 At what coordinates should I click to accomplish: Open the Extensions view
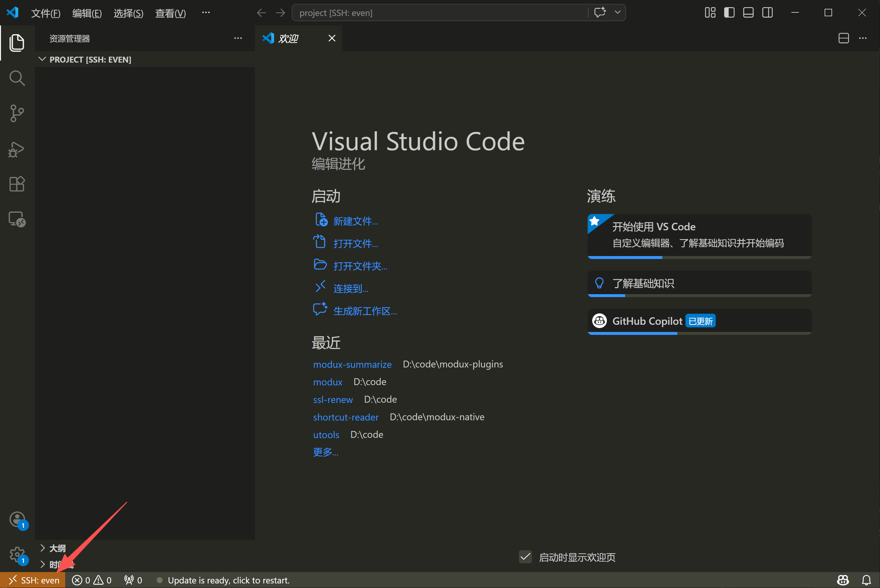[17, 184]
